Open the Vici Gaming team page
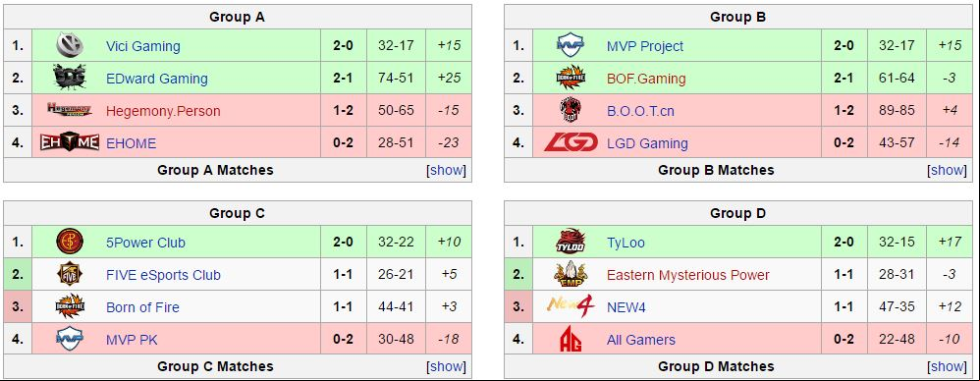This screenshot has height=381, width=980. 143,46
